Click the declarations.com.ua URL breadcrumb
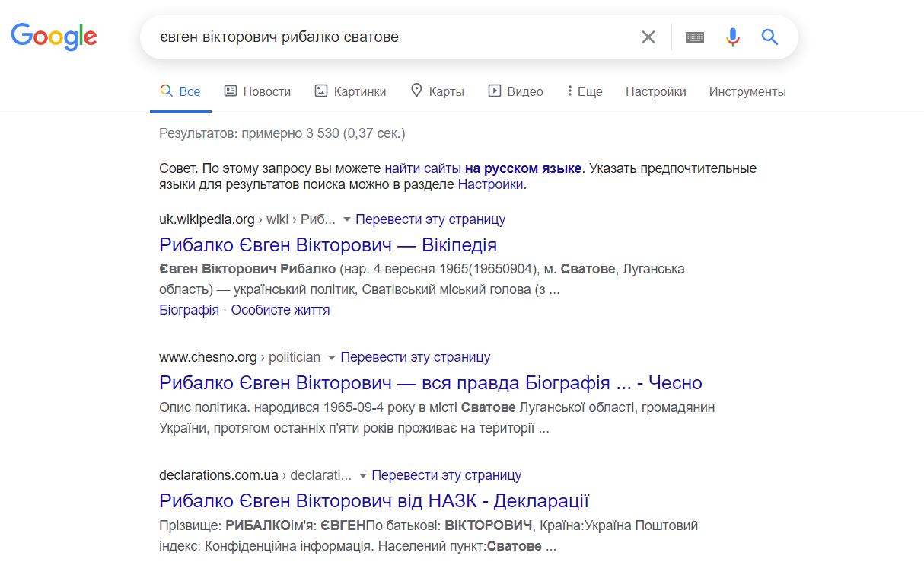This screenshot has height=575, width=924. (255, 475)
